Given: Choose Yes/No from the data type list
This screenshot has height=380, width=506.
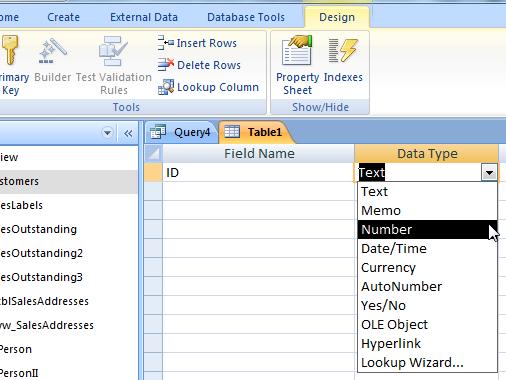Looking at the screenshot, I should tap(427, 306).
